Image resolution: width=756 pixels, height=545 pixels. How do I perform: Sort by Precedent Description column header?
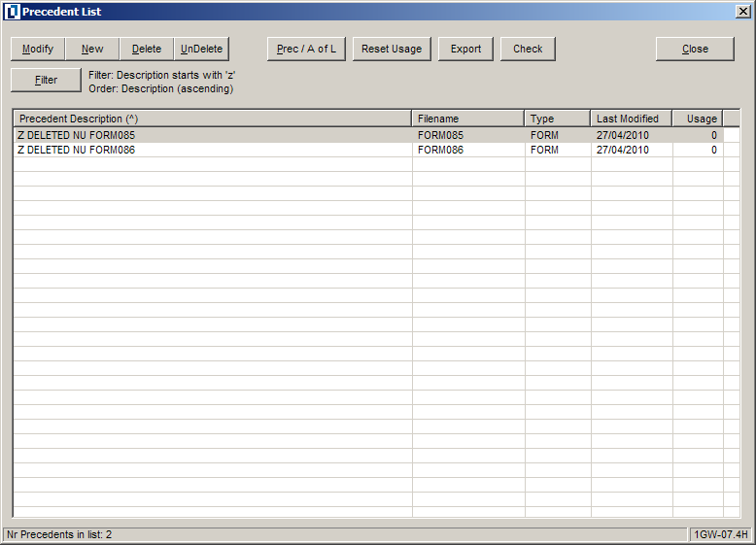(213, 119)
